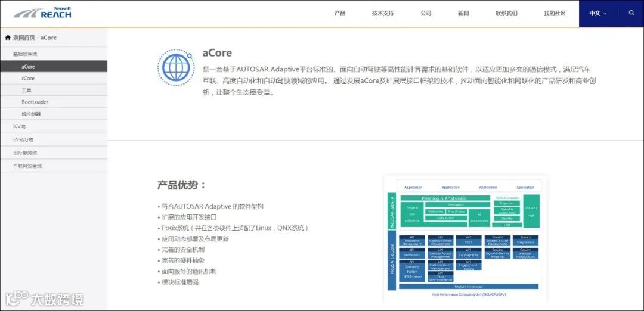The image size is (644, 311).
Task: Open the 我的社区 menu
Action: (555, 14)
